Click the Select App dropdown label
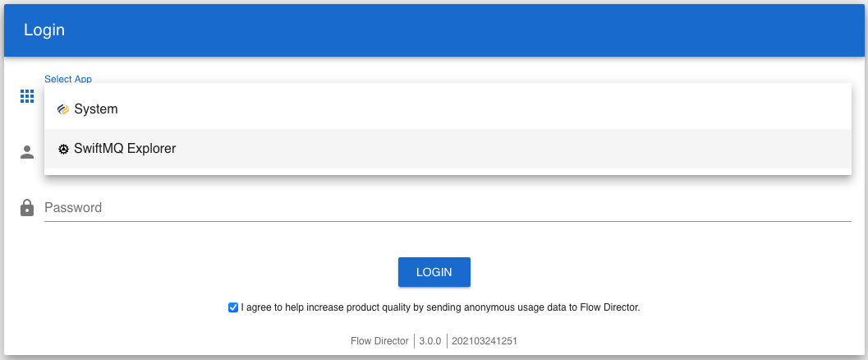The image size is (868, 360). point(68,79)
